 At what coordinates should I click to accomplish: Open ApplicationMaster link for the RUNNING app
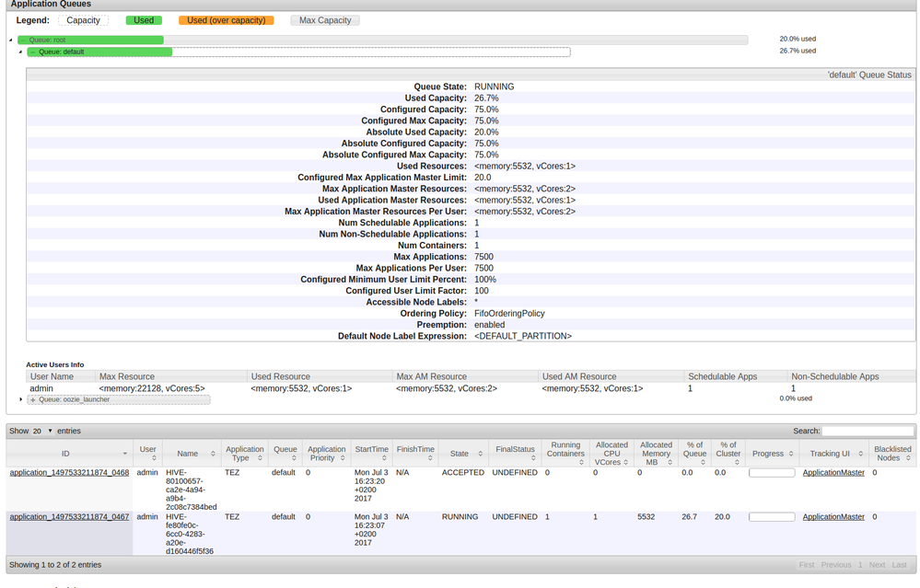(x=833, y=517)
